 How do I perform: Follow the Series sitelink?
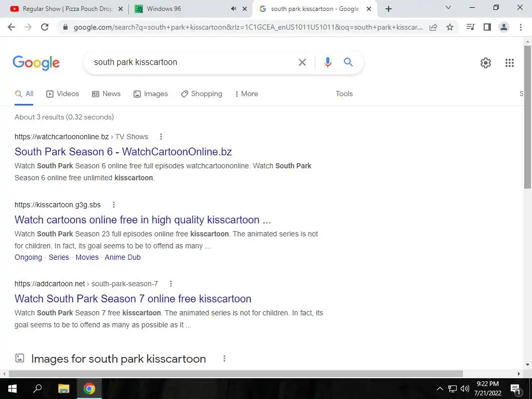click(x=59, y=257)
